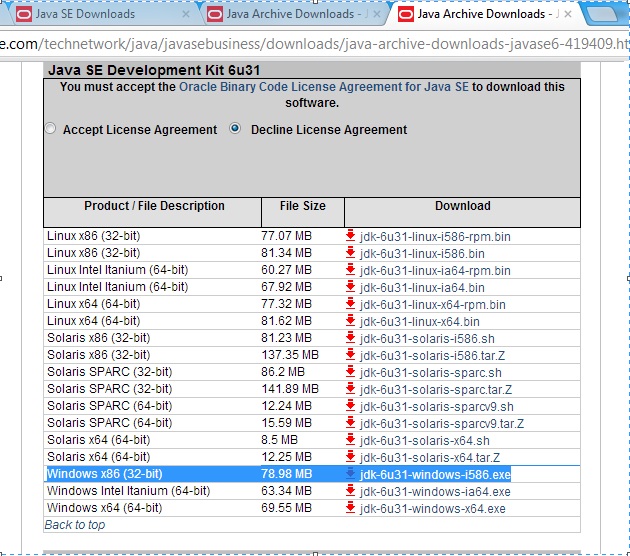The image size is (630, 556).
Task: Download jdk-6u31-linux-ia64.bin file
Action: [x=422, y=288]
